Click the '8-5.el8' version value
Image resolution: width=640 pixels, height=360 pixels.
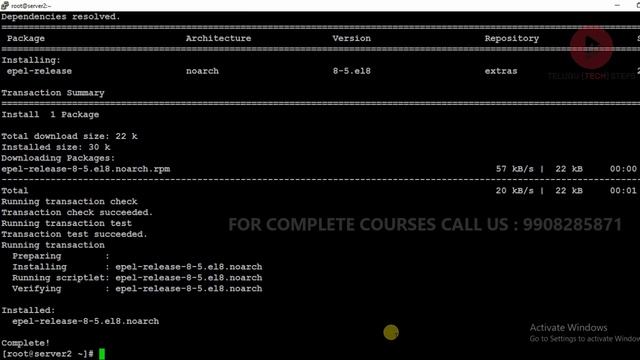point(351,71)
